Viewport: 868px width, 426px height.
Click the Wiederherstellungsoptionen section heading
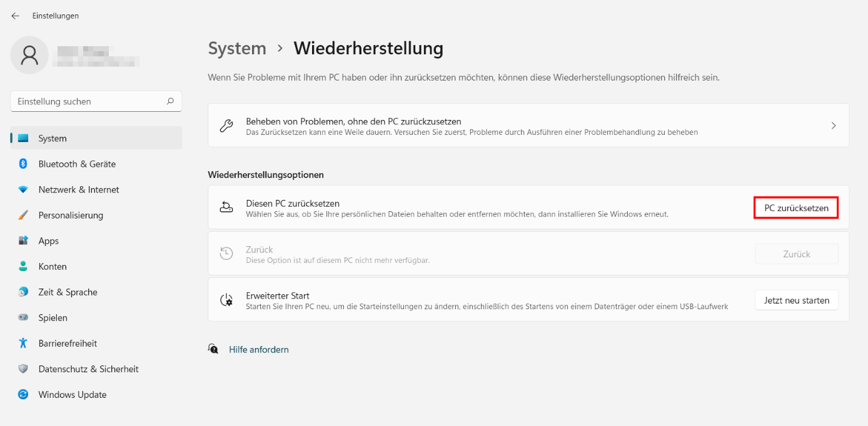point(266,175)
